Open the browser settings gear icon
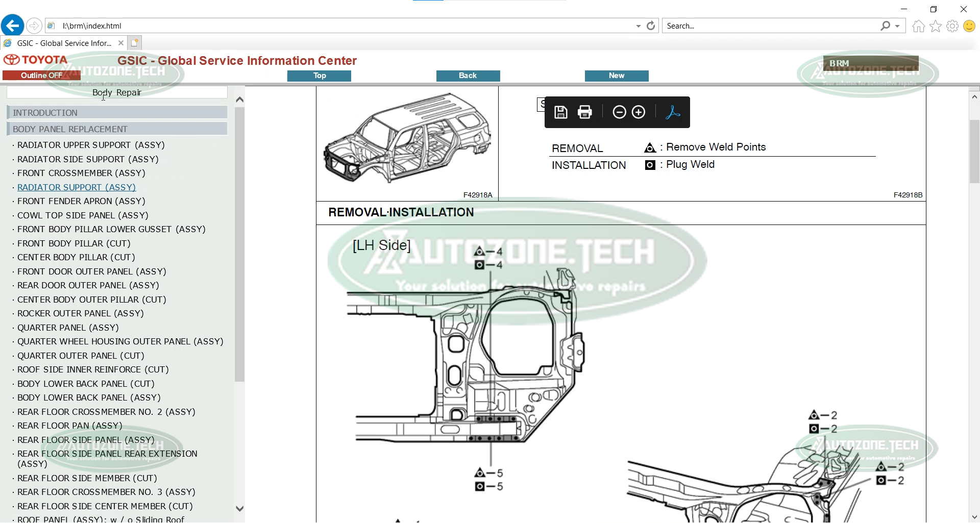 952,26
